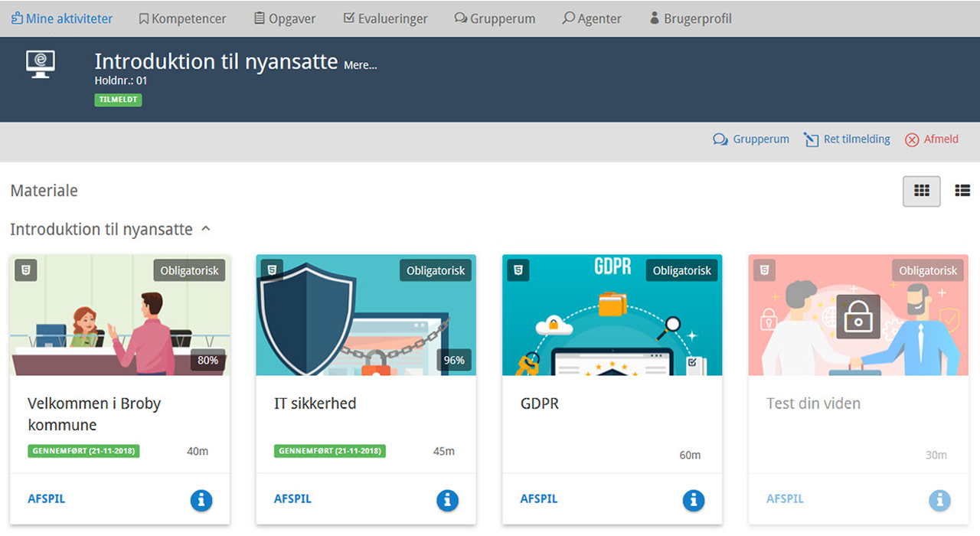Open Velkommen i Broby kommune thumbnail
Viewport: 980px width, 536px height.
pyautogui.click(x=119, y=315)
